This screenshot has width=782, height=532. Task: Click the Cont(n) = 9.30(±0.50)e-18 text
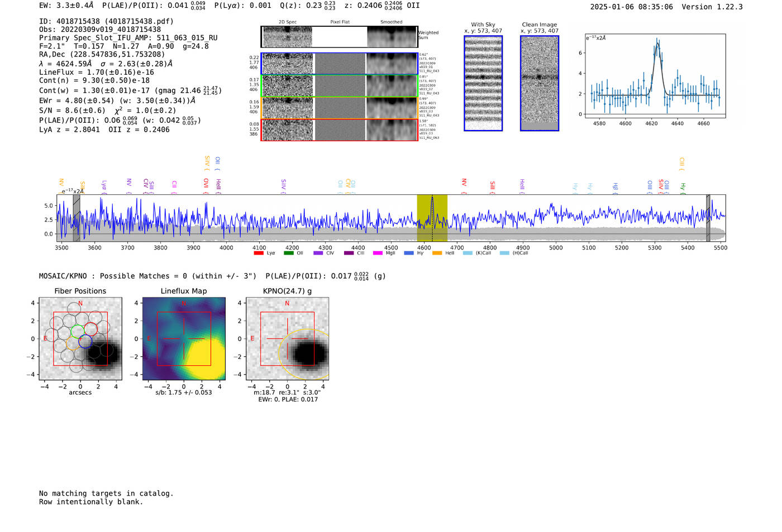pyautogui.click(x=94, y=80)
